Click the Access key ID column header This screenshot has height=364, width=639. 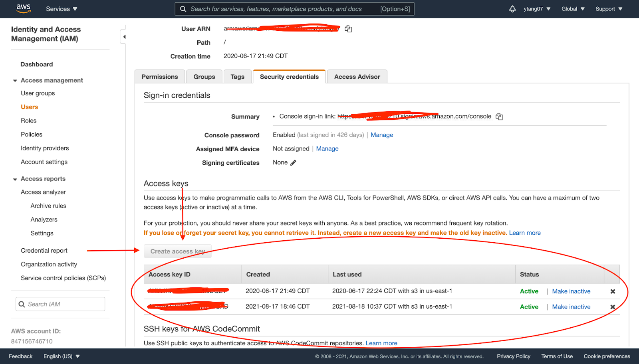point(192,274)
